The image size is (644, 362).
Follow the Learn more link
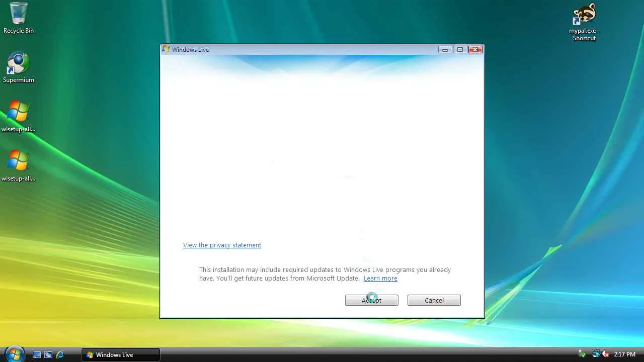point(380,279)
